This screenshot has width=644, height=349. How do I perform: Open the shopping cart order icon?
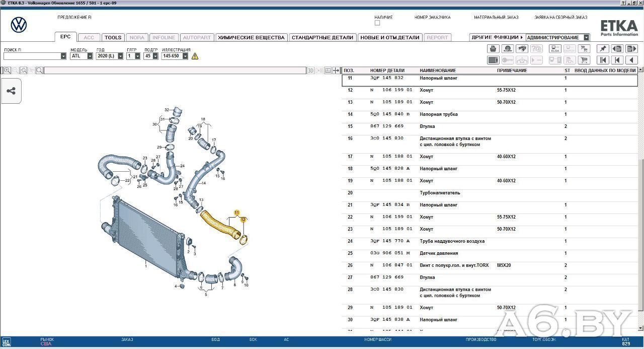tap(584, 60)
